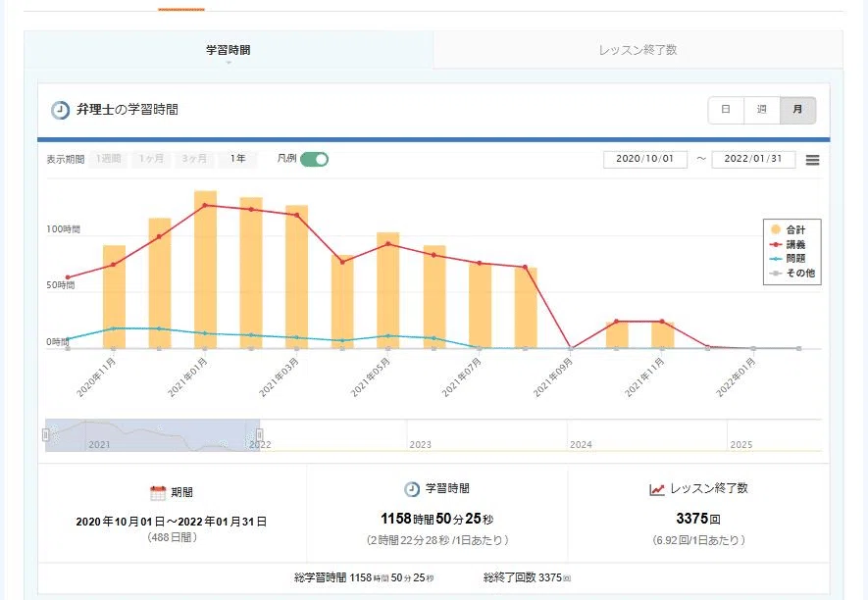The width and height of the screenshot is (868, 600).
Task: Click the 2021年05月 orange bar
Action: pos(388,290)
